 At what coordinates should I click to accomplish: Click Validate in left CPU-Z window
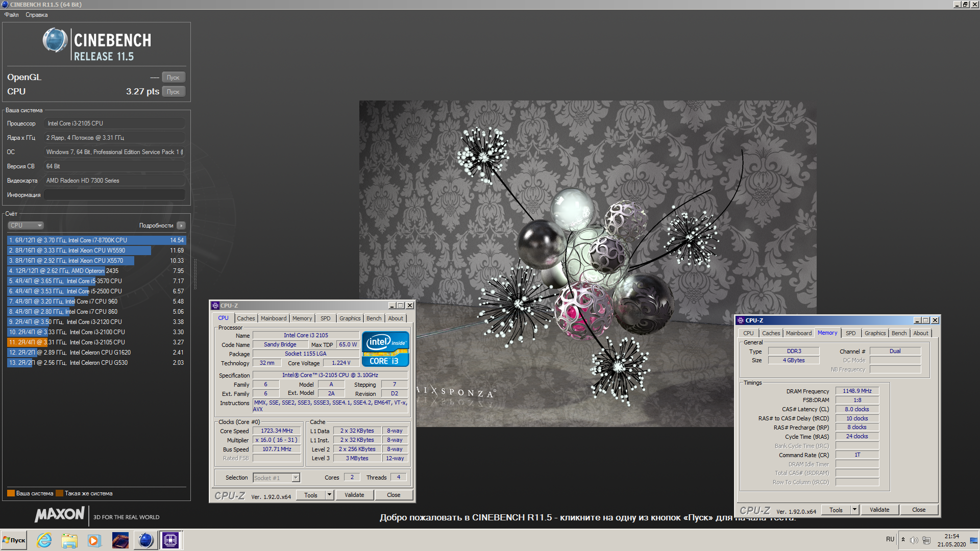coord(354,495)
